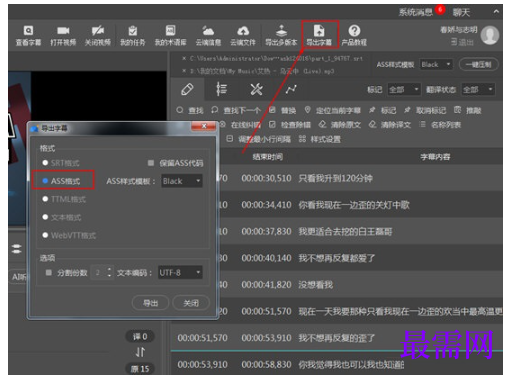
Task: Click the 译 0 counter badge
Action: pos(140,337)
